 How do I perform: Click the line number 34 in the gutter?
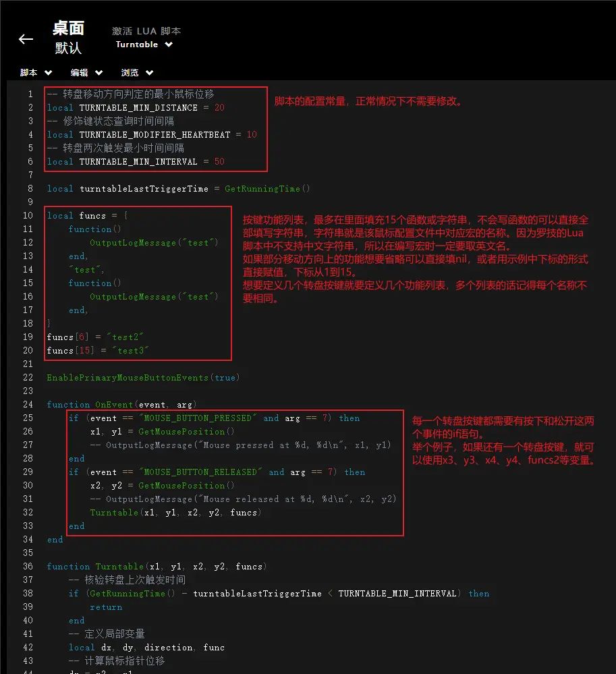(x=28, y=539)
